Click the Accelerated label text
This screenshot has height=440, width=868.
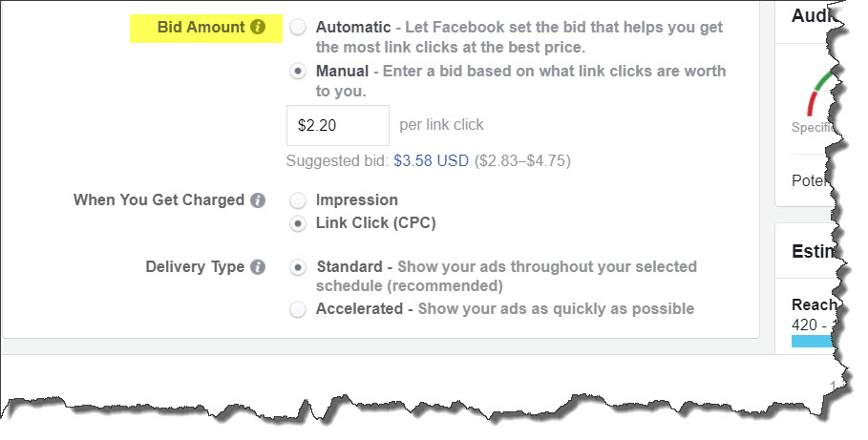[359, 309]
